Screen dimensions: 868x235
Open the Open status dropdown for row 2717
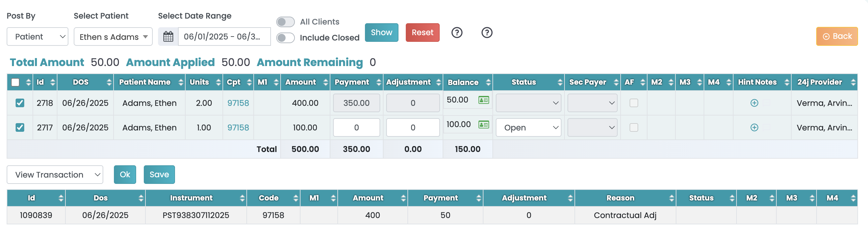[x=528, y=127]
